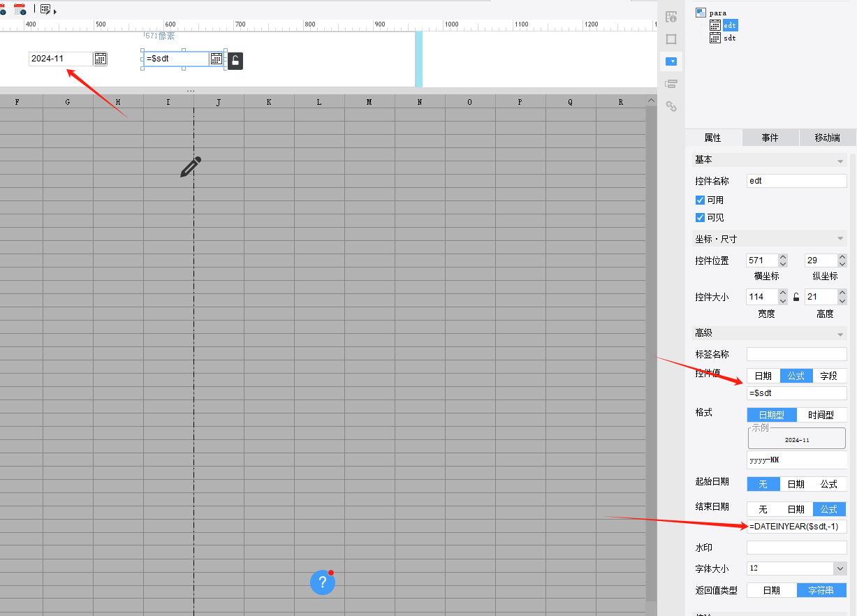Click the para tree root icon
This screenshot has width=857, height=616.
click(701, 13)
